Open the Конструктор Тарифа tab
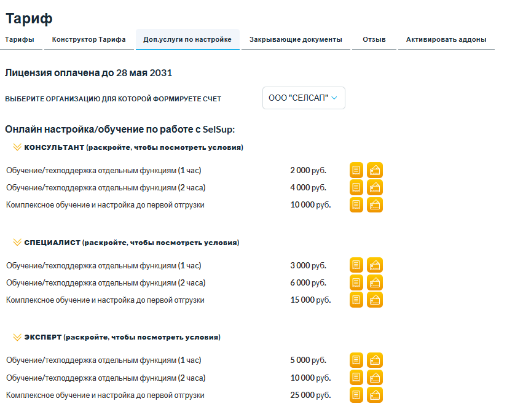Viewport: 515px width, 420px height. coord(88,40)
